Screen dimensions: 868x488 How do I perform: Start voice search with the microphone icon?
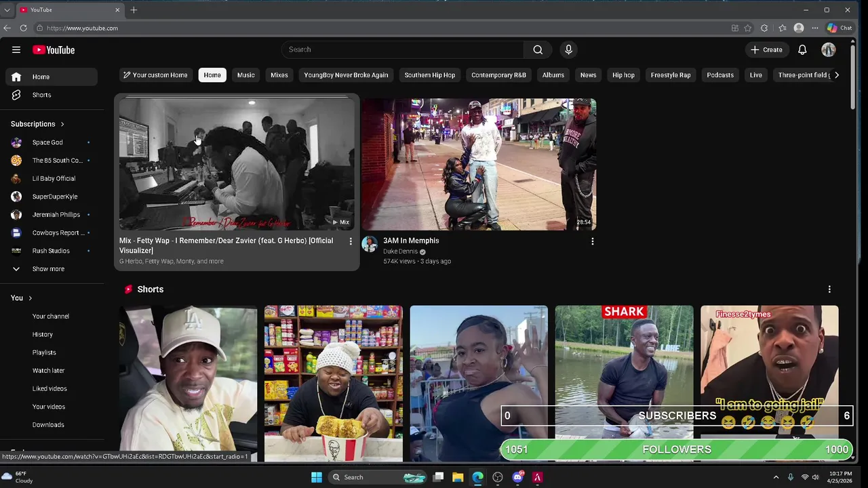pyautogui.click(x=568, y=49)
